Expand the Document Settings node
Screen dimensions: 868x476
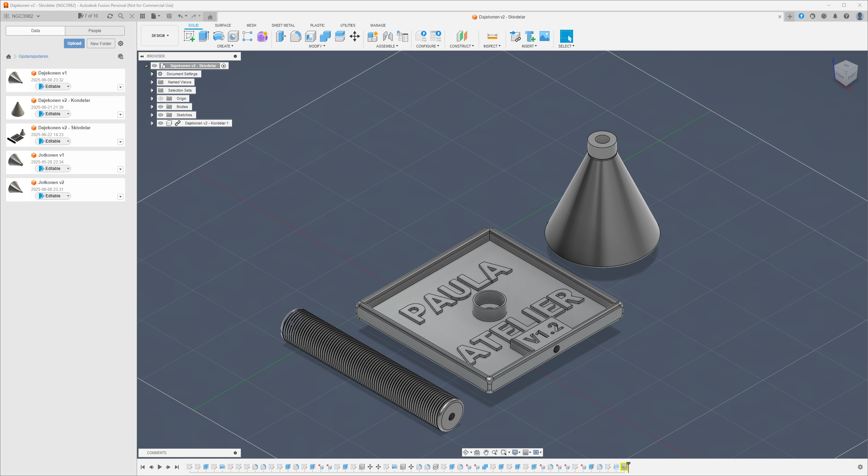152,74
